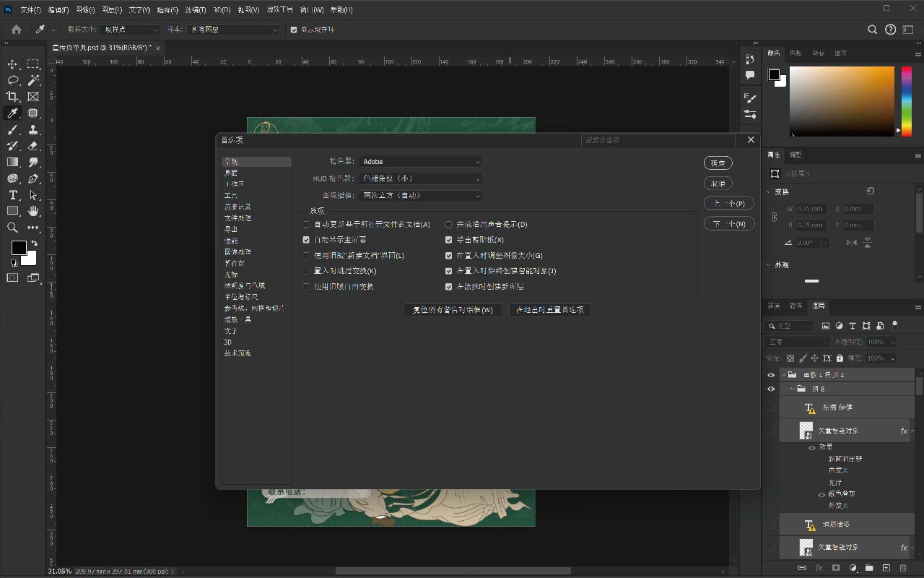924x578 pixels.
Task: Click the 确定 button in preferences
Action: click(x=718, y=163)
